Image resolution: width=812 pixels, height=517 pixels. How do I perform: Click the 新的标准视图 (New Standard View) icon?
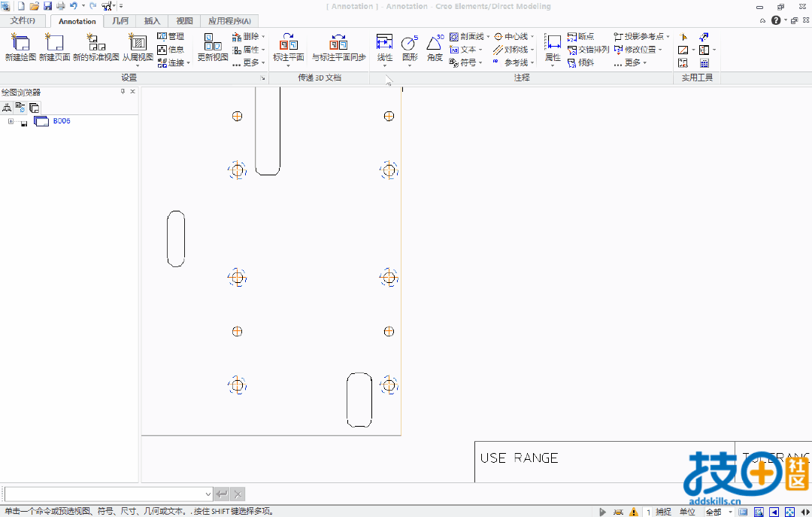click(95, 43)
